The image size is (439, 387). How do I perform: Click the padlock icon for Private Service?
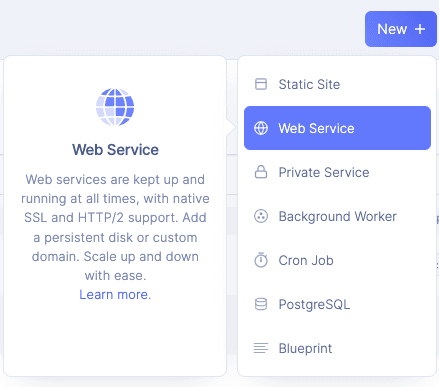point(261,172)
